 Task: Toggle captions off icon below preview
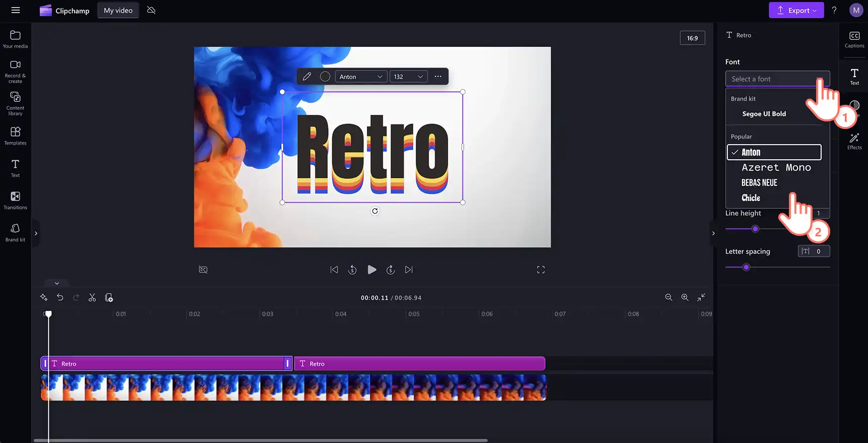point(203,270)
